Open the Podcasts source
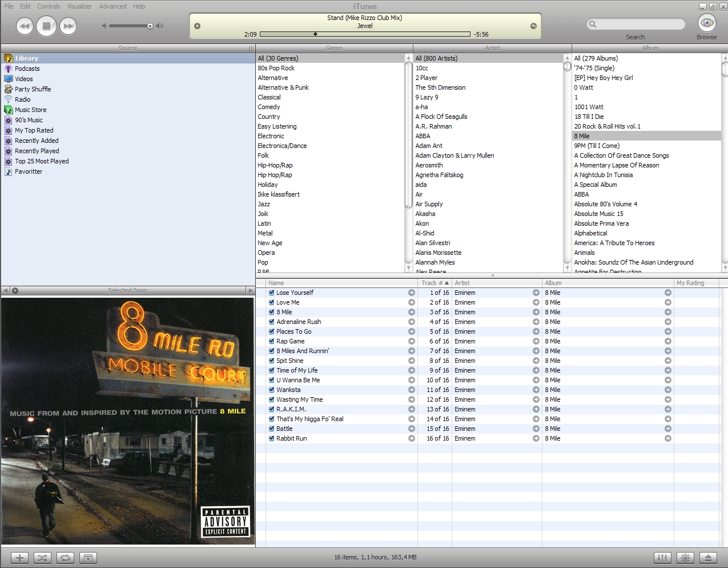This screenshot has width=728, height=568. [x=27, y=69]
